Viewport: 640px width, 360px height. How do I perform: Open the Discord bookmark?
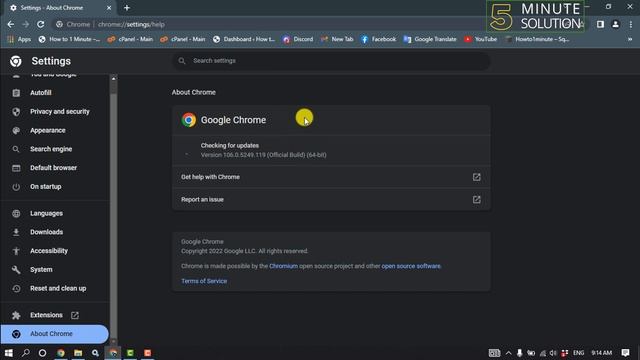pos(298,39)
